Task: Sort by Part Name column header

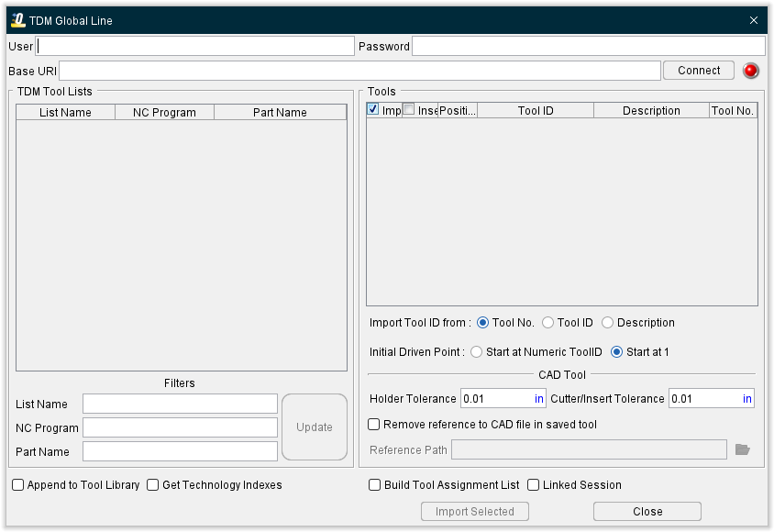Action: [280, 112]
